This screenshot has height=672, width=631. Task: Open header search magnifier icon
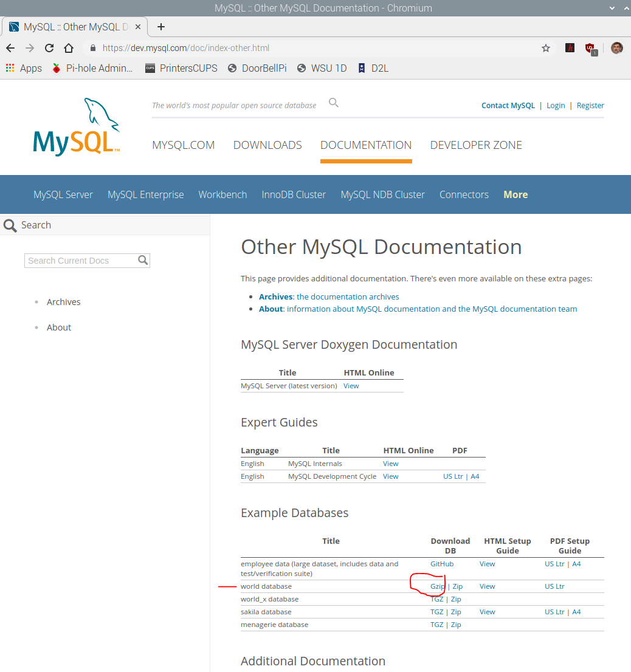point(334,103)
